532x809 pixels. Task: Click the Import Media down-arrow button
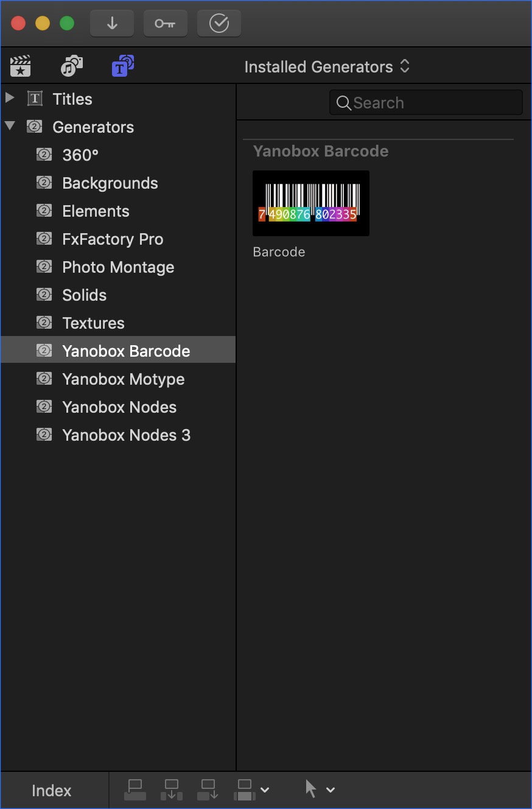click(x=112, y=24)
